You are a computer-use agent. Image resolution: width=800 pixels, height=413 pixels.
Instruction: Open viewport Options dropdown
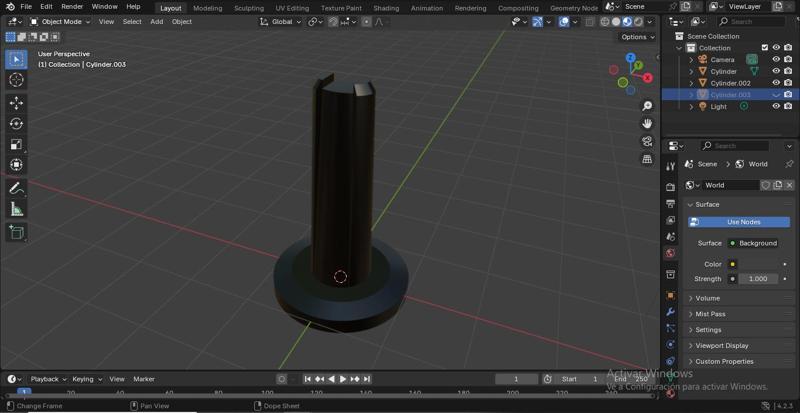click(638, 37)
